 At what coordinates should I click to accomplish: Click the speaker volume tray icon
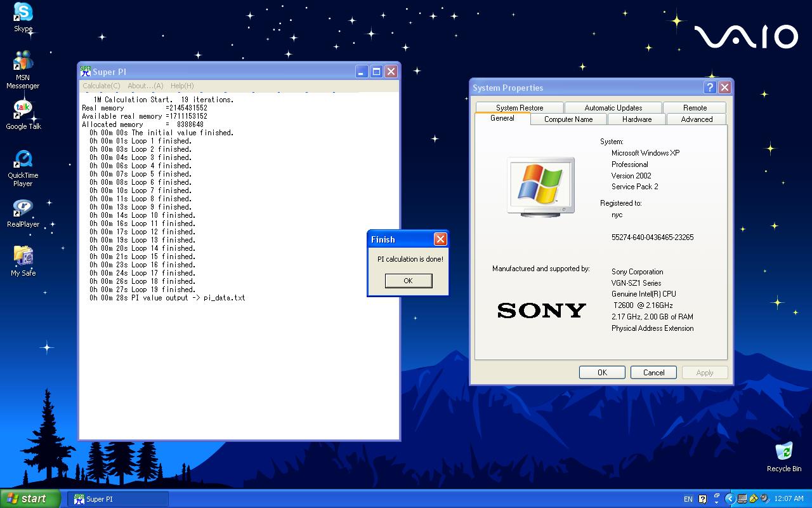click(764, 499)
